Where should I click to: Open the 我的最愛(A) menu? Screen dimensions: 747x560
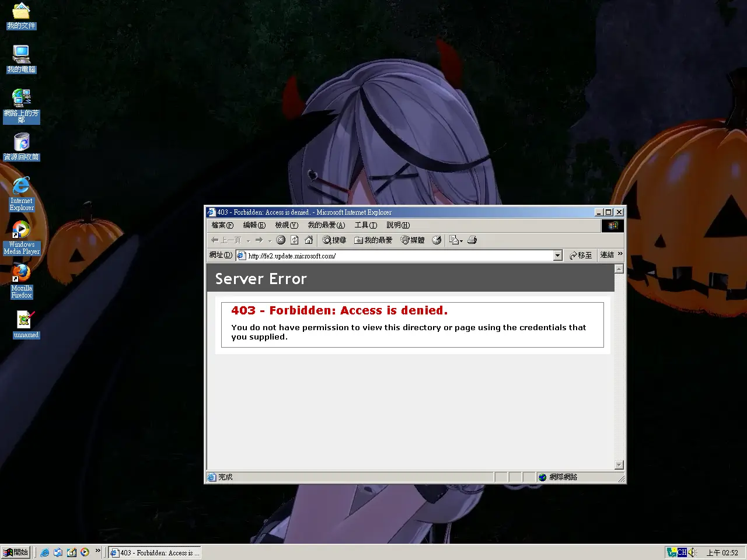326,225
